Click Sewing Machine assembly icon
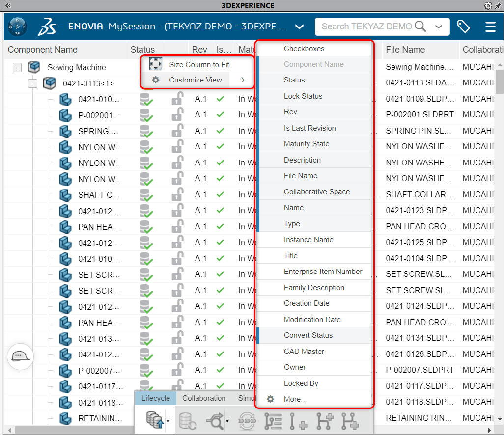This screenshot has height=435, width=504. 34,67
